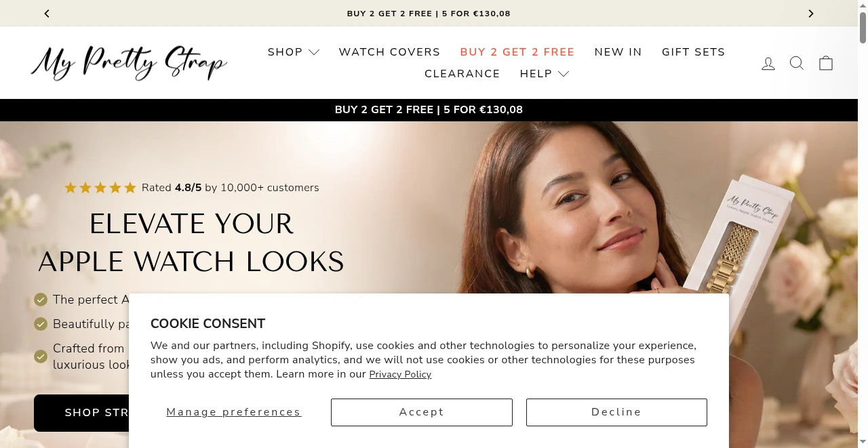Viewport: 868px width, 448px height.
Task: Open the Privacy Policy link
Action: [400, 374]
